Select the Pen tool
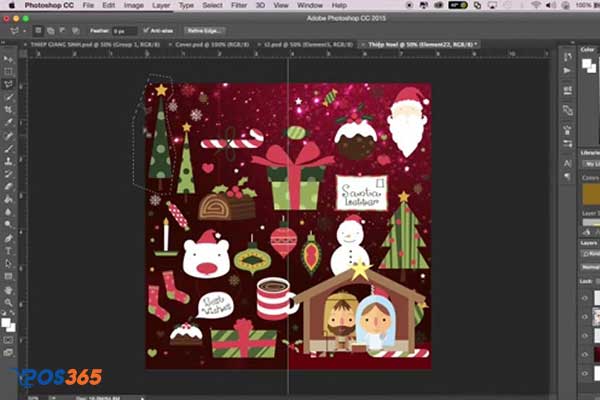This screenshot has height=400, width=600. coord(8,238)
